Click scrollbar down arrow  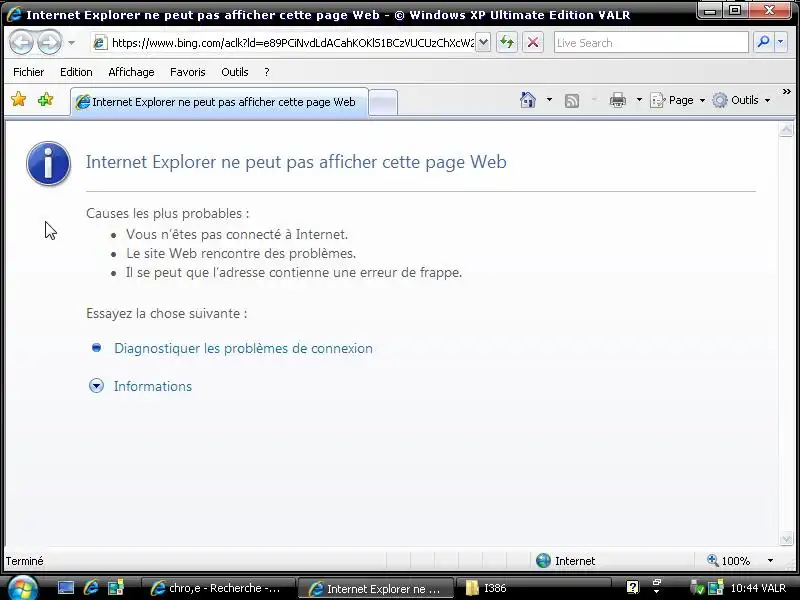click(786, 538)
